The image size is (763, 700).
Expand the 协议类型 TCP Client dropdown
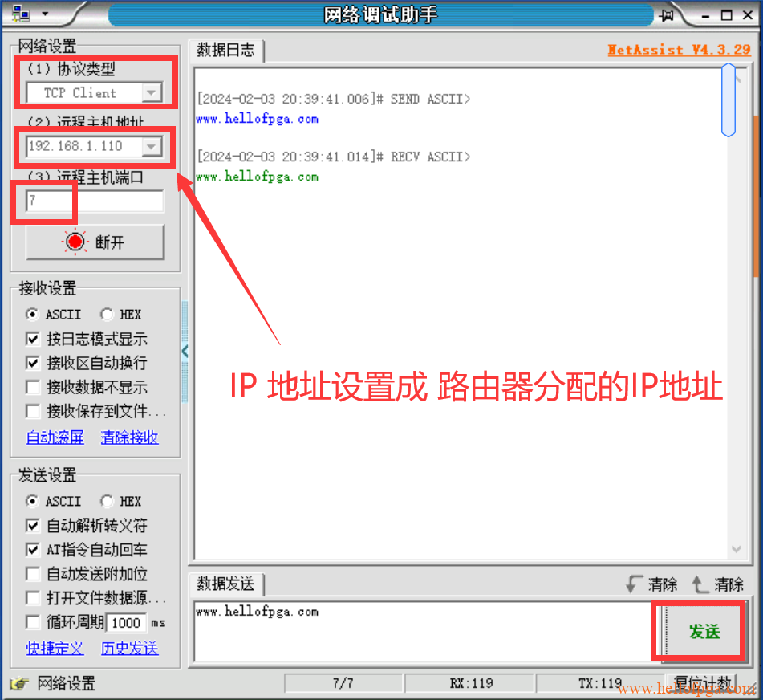click(152, 92)
